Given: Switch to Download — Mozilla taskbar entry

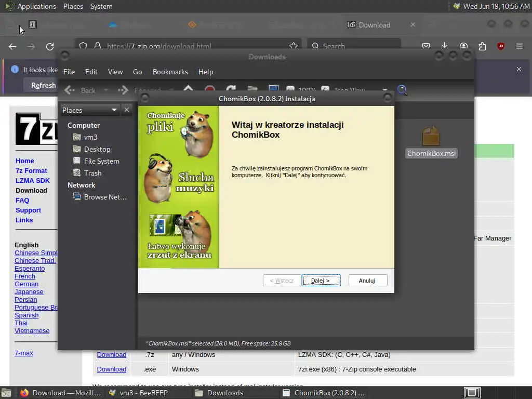Looking at the screenshot, I should pyautogui.click(x=60, y=393).
